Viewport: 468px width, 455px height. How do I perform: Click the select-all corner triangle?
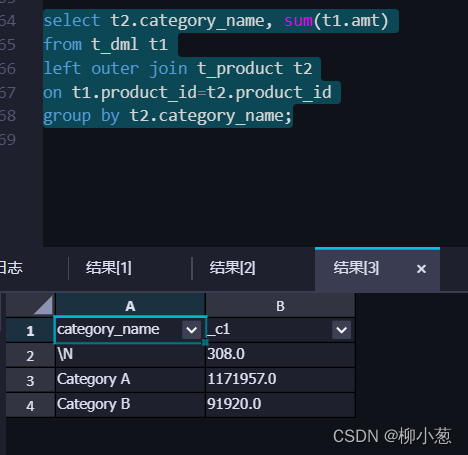point(43,305)
